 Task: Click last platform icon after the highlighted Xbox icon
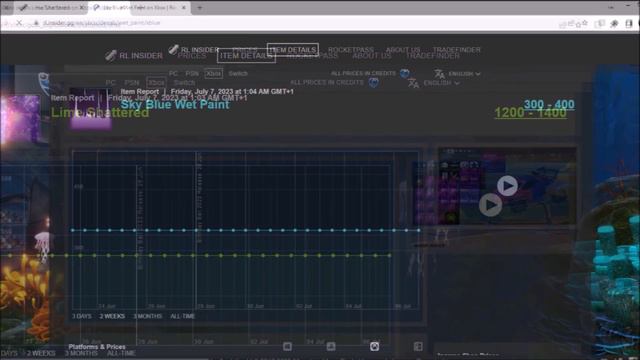click(418, 347)
